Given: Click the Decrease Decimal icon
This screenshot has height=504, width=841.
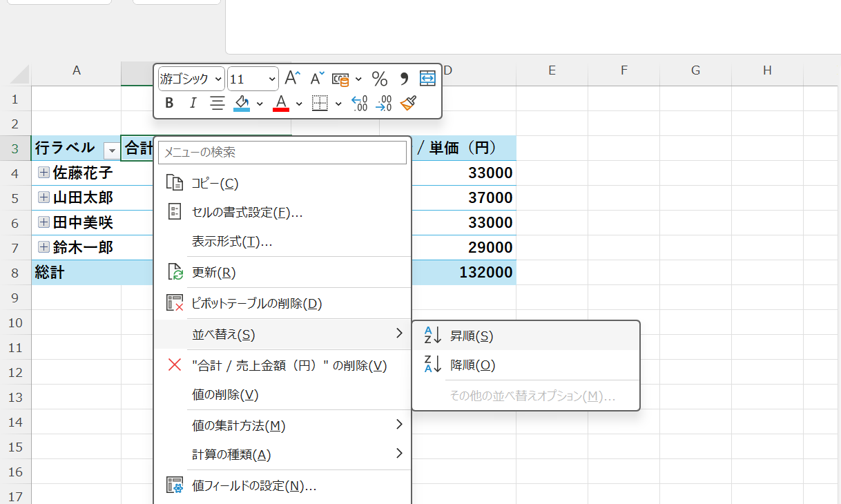Looking at the screenshot, I should tap(383, 103).
